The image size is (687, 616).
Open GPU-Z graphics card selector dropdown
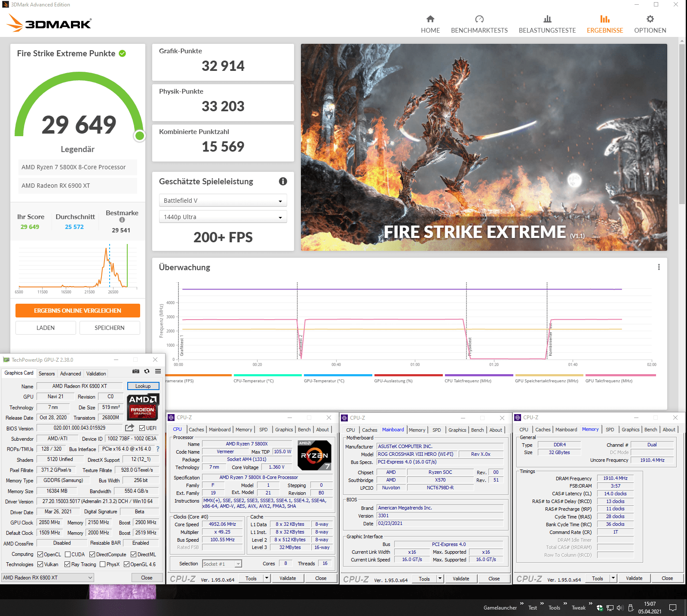(48, 578)
